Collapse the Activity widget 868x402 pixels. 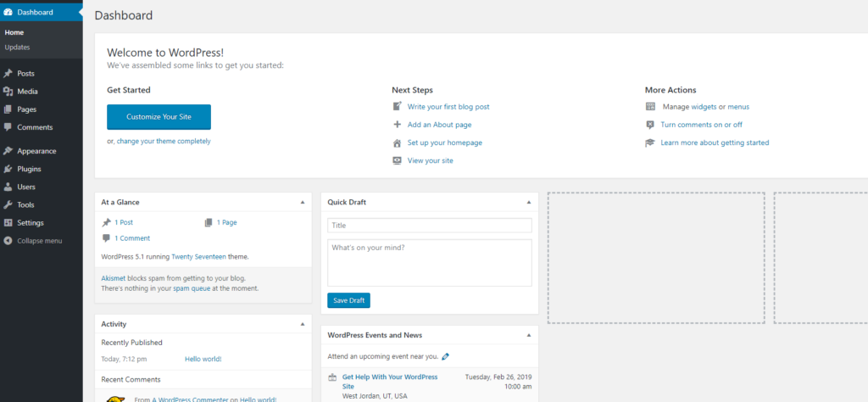pos(303,324)
